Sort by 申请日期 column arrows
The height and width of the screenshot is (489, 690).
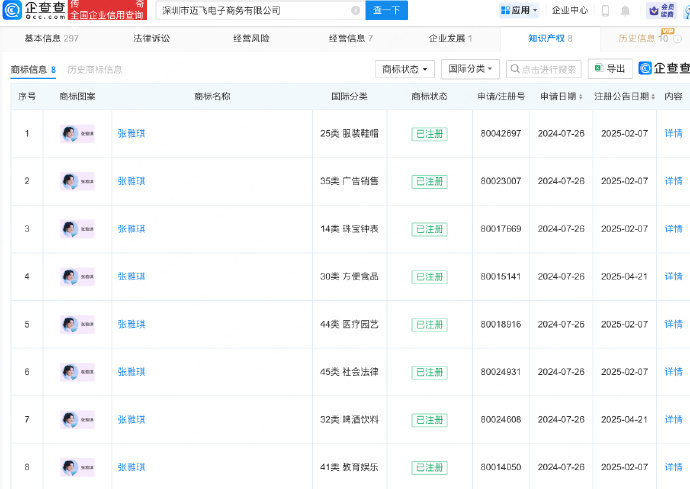[580, 96]
